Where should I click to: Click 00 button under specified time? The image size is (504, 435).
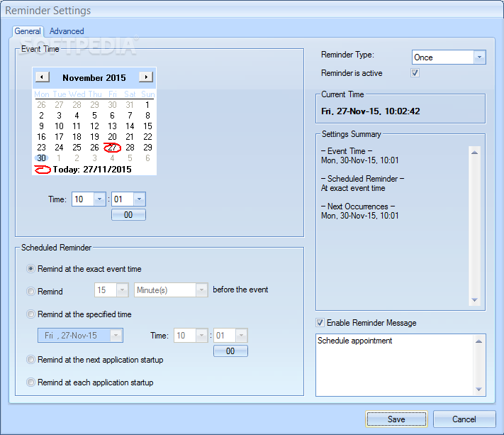point(230,351)
